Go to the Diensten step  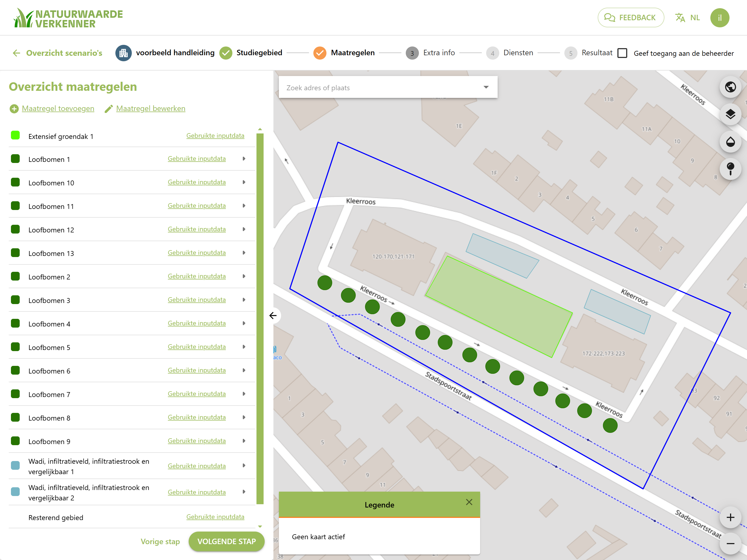click(518, 53)
